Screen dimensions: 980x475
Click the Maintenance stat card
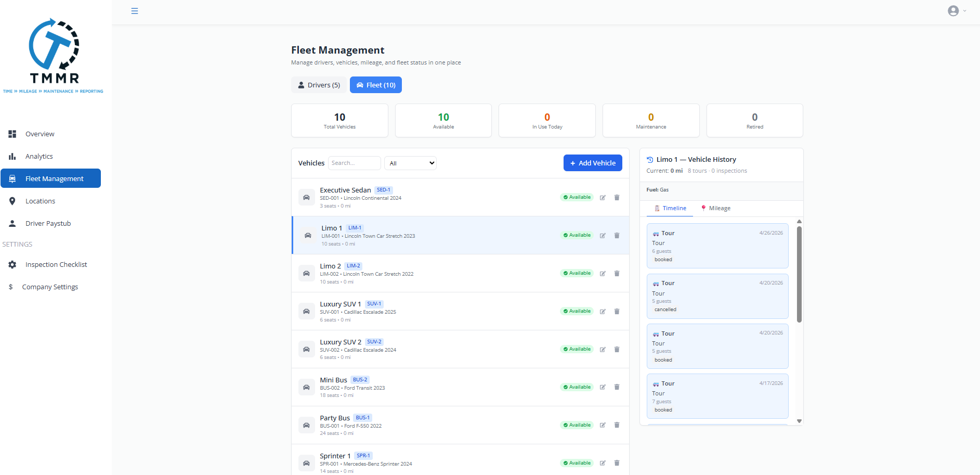pos(651,120)
